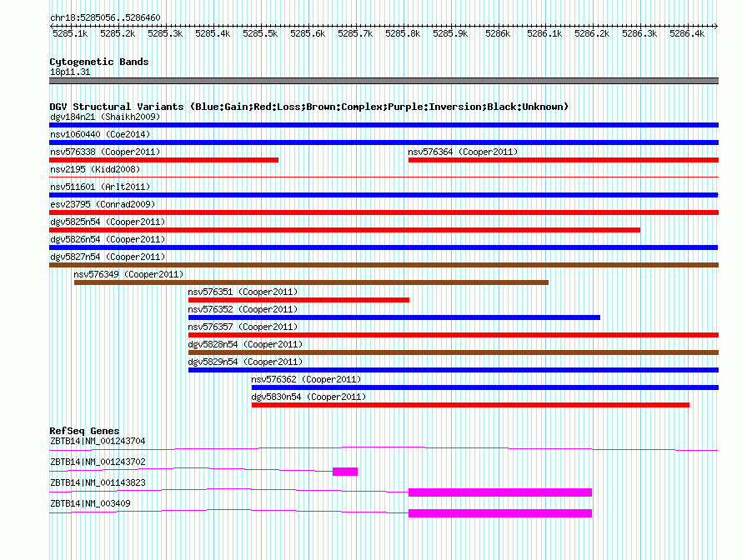742x560 pixels.
Task: Click the 5286.4k ruler tick label
Action: click(x=687, y=33)
